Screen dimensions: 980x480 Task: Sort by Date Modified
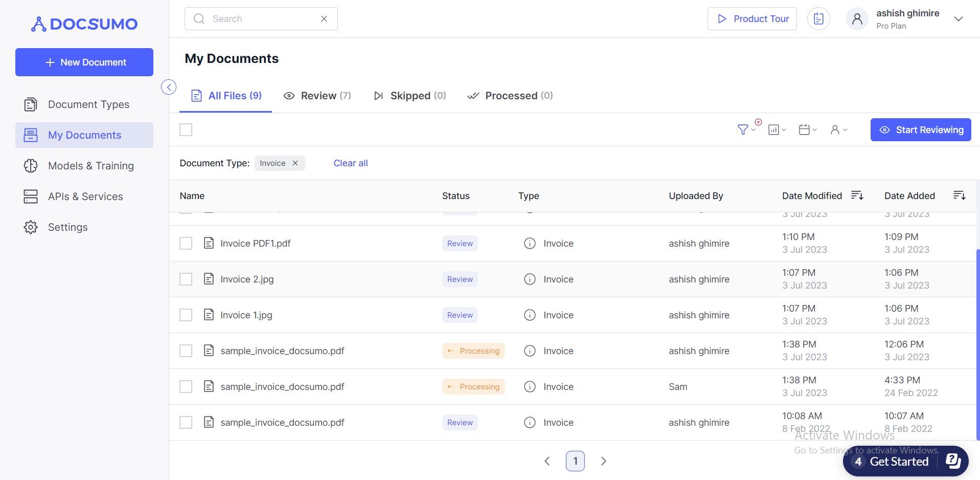[857, 195]
